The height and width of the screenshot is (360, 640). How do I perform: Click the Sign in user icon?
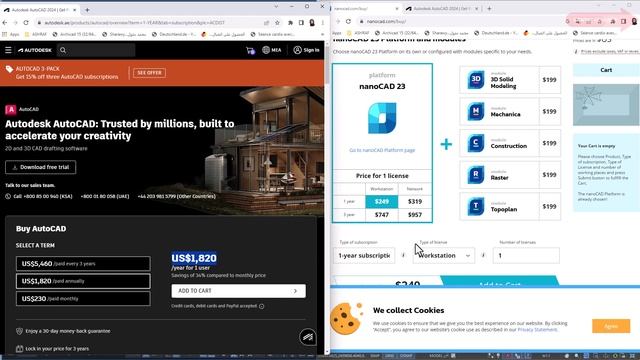(x=298, y=50)
